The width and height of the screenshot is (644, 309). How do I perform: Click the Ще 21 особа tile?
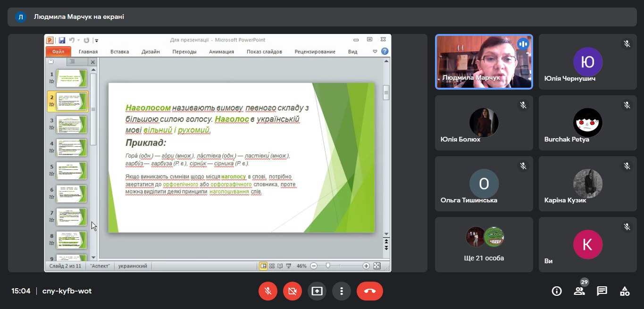[x=484, y=244]
